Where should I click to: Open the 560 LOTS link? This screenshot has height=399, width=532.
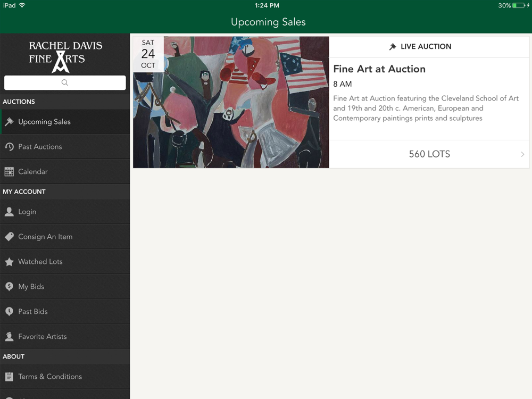tap(429, 154)
